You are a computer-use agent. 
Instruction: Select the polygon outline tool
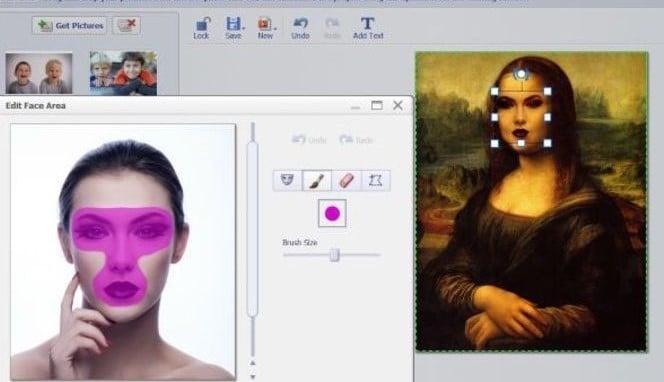coord(376,180)
